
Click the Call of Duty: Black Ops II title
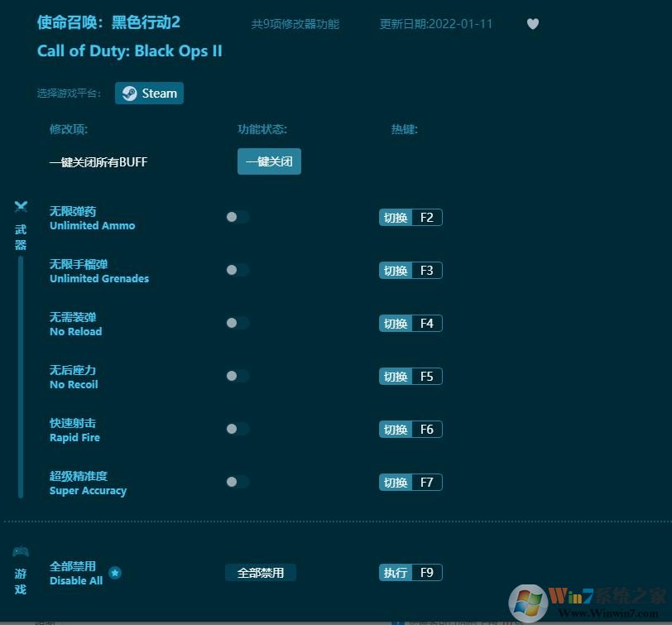tap(129, 51)
